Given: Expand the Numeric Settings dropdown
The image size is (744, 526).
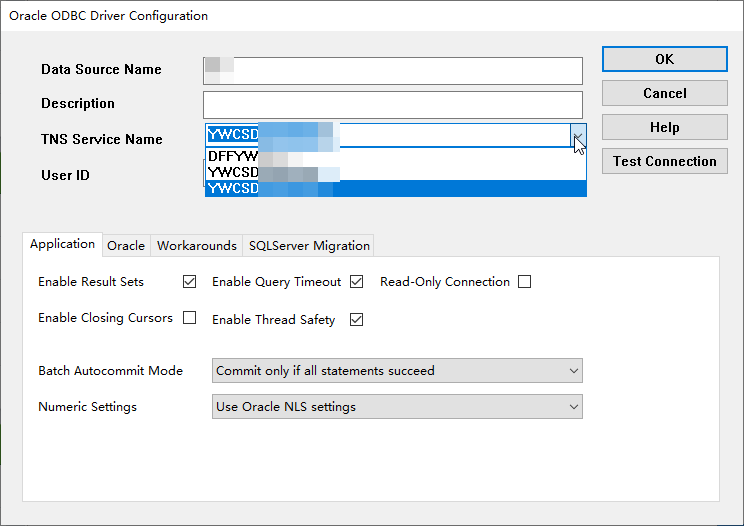Looking at the screenshot, I should (397, 406).
